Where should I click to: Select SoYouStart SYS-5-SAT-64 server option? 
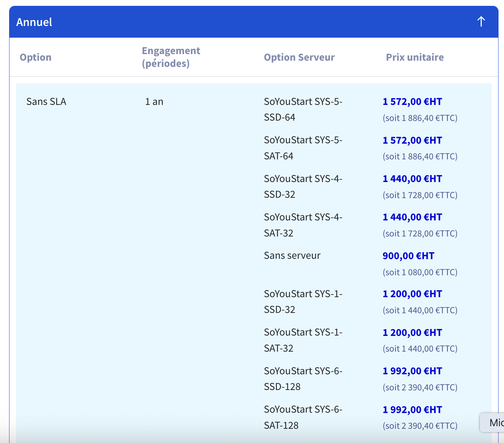pos(303,148)
